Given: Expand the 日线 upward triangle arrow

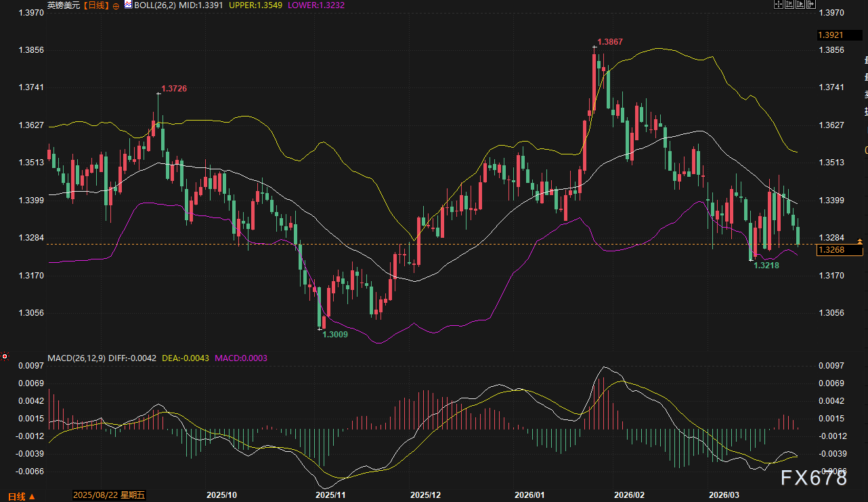Looking at the screenshot, I should [x=32, y=497].
